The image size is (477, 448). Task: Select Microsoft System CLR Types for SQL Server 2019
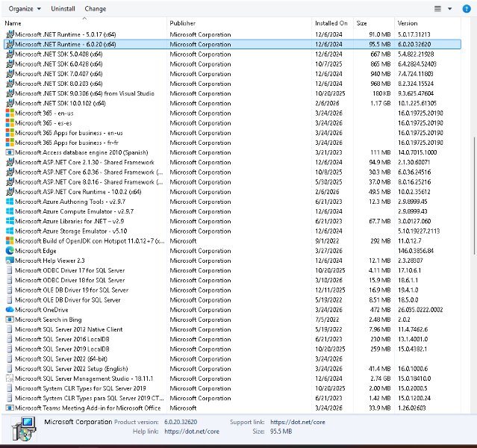(x=233, y=388)
